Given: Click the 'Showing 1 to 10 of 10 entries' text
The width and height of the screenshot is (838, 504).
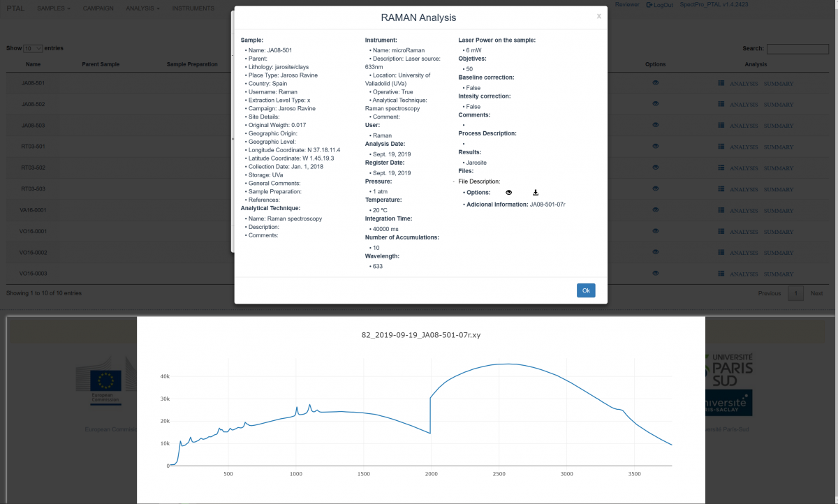Looking at the screenshot, I should point(43,293).
